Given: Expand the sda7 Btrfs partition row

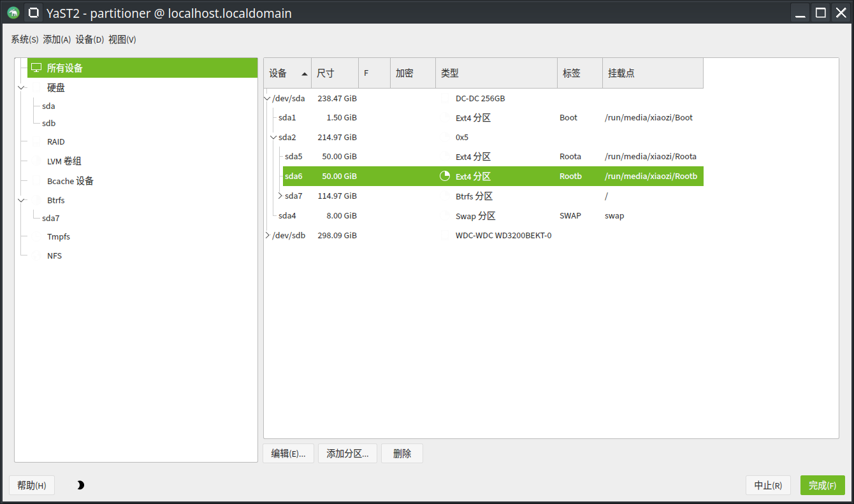Looking at the screenshot, I should click(x=280, y=196).
